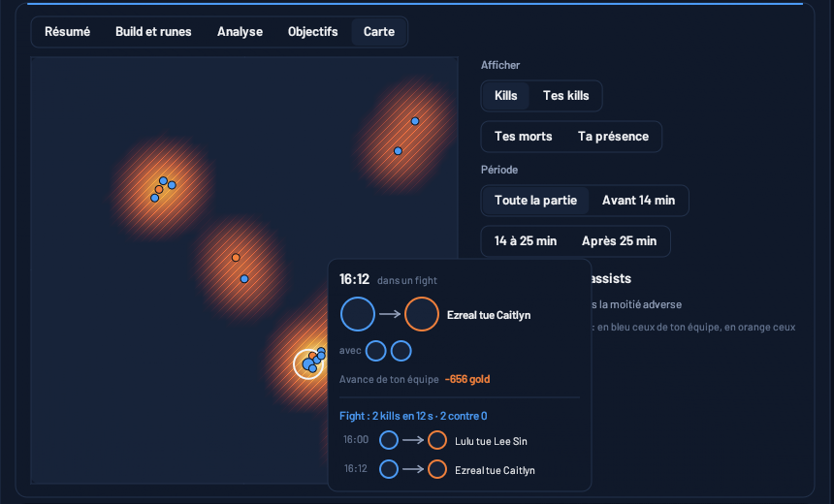Click the 'Ezreal tue Caitlyn' entry at 16:12 row
The height and width of the screenshot is (504, 834).
click(x=495, y=470)
